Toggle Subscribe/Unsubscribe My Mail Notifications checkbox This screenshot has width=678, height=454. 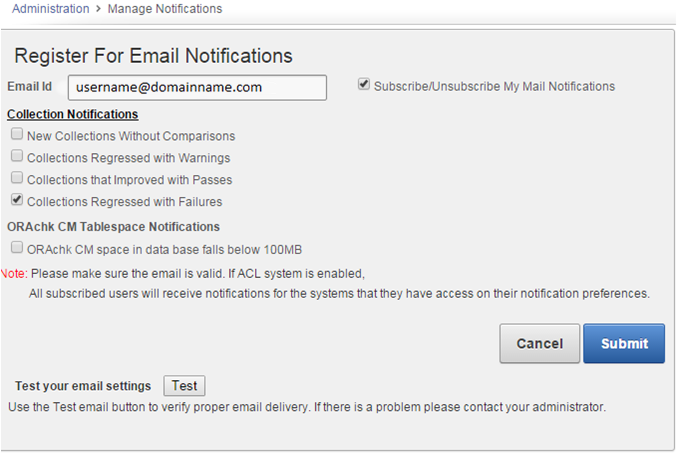364,85
